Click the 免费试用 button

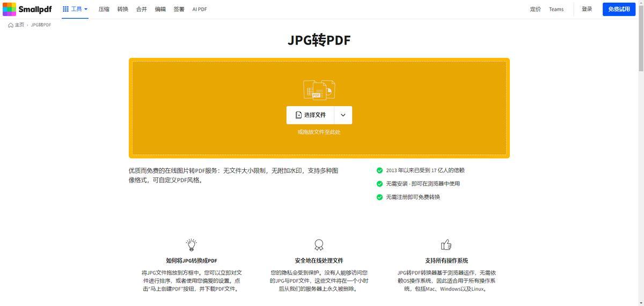(619, 9)
